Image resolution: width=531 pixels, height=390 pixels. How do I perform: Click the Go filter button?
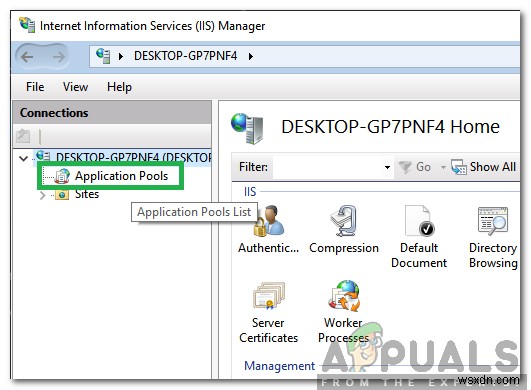415,167
